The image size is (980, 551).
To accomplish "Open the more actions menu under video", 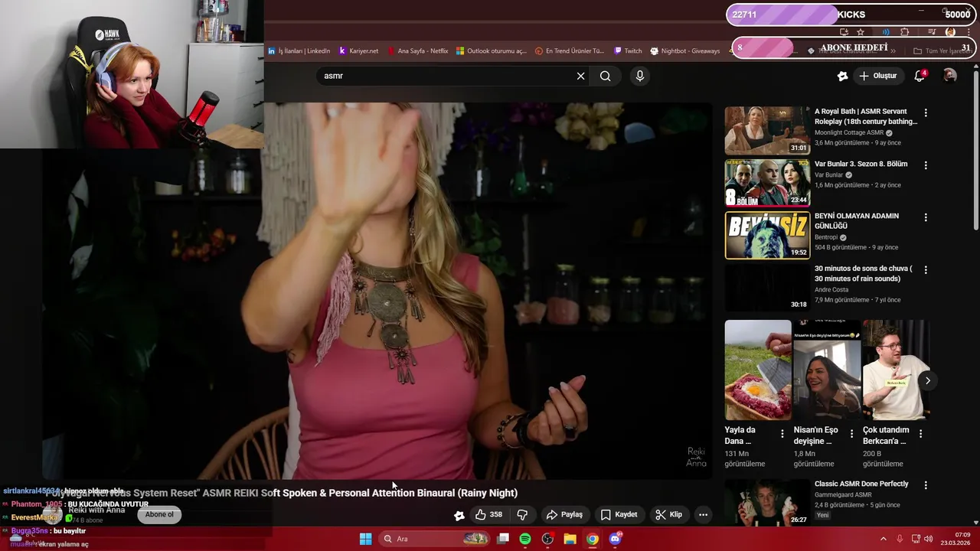I will click(703, 514).
